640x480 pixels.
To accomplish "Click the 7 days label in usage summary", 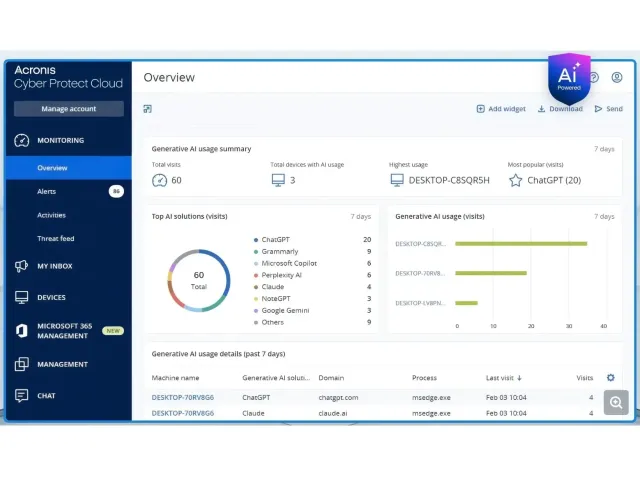I will (604, 149).
